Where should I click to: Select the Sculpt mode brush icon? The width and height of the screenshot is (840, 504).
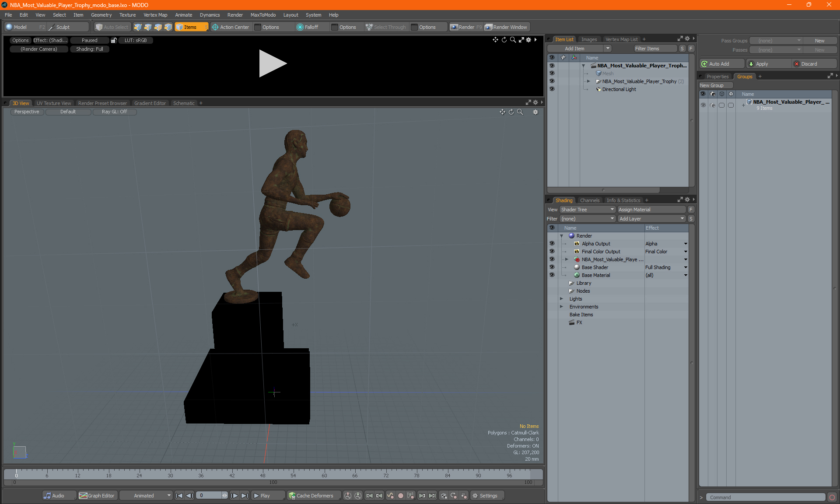tap(52, 27)
